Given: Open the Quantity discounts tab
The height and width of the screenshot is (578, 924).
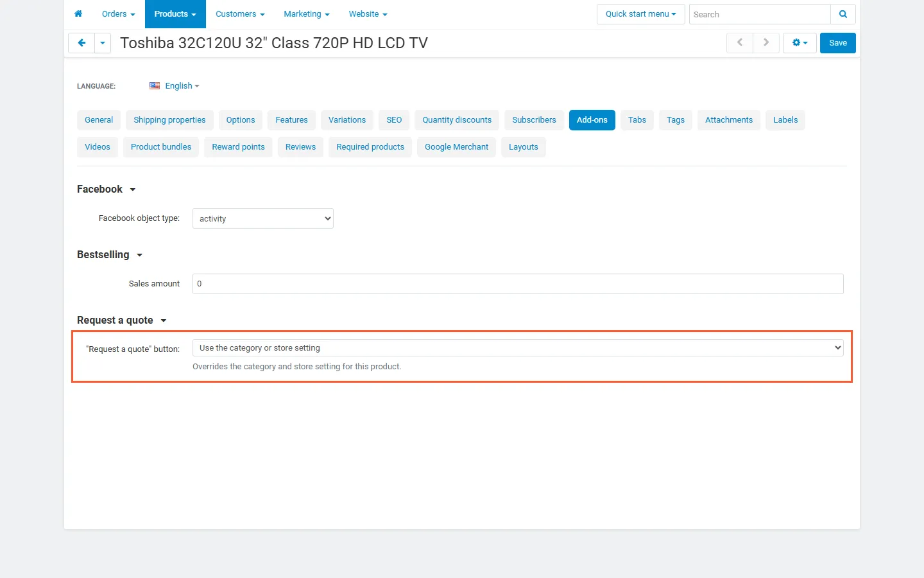Looking at the screenshot, I should tap(457, 120).
